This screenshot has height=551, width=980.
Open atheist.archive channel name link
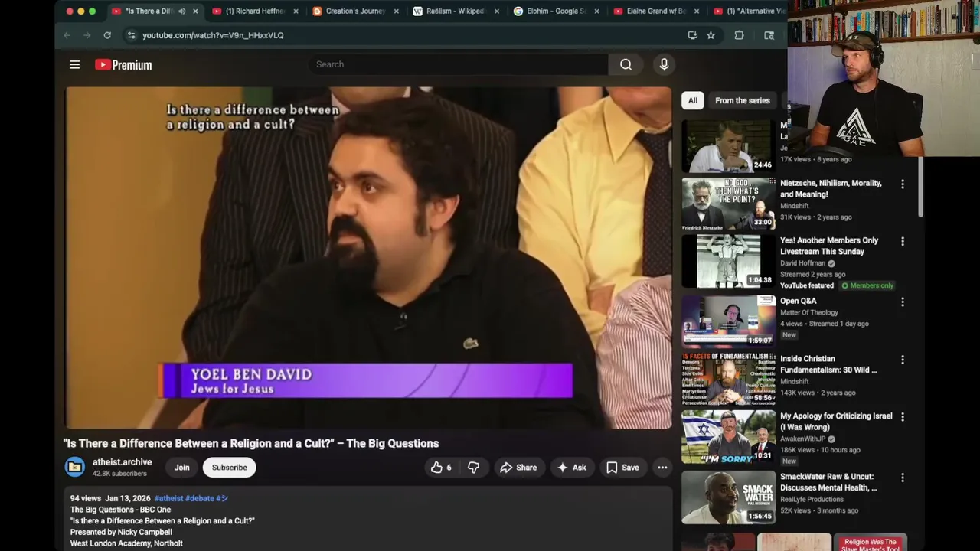(x=122, y=462)
